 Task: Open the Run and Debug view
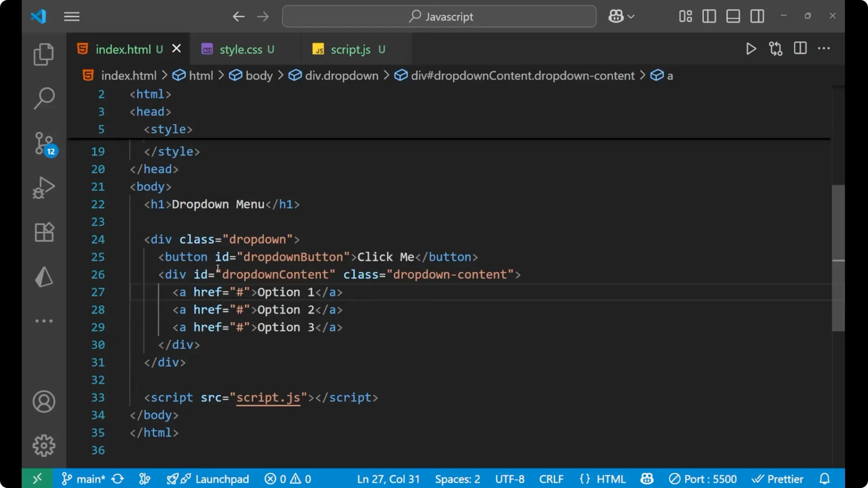tap(43, 188)
